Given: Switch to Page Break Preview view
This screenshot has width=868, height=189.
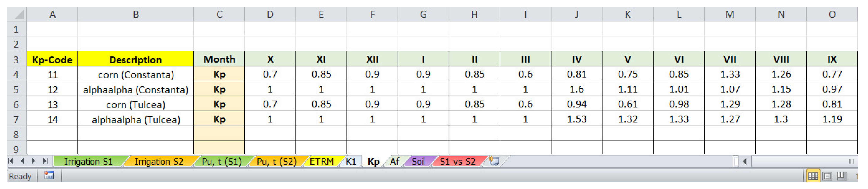Looking at the screenshot, I should click(x=841, y=176).
